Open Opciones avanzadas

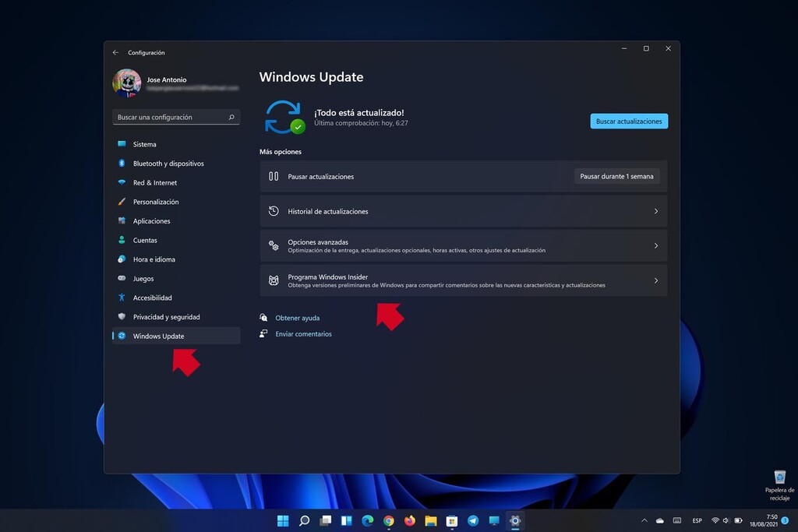[464, 245]
